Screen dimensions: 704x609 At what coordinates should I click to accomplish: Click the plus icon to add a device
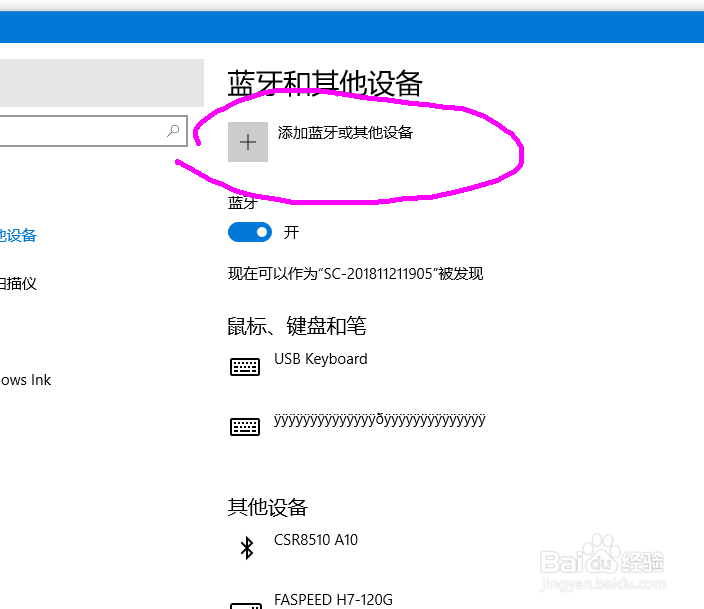248,142
